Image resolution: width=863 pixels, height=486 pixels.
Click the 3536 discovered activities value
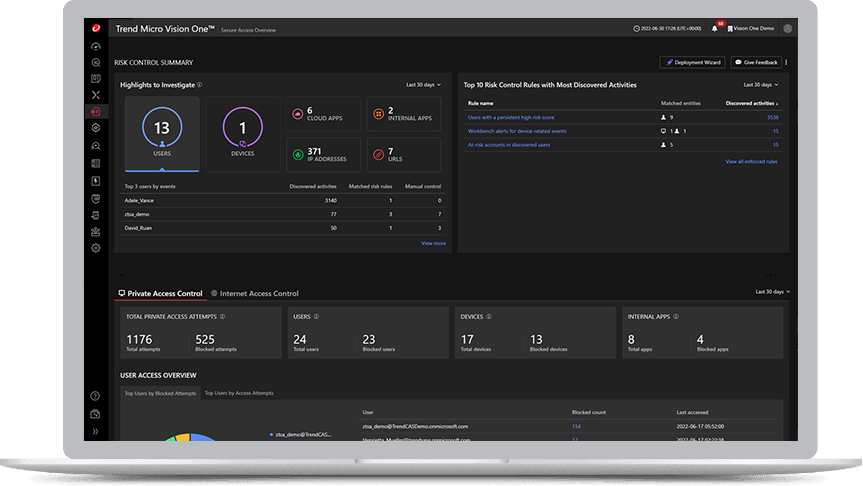pos(773,117)
